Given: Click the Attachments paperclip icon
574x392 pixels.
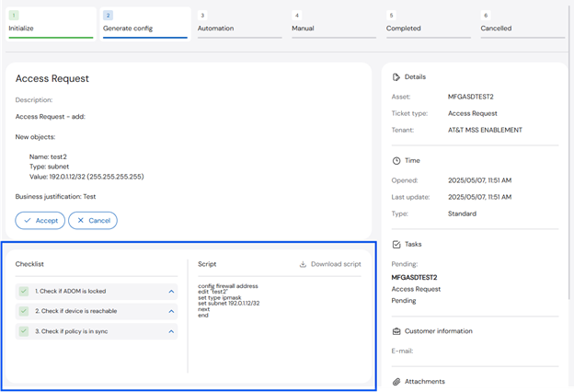Looking at the screenshot, I should pyautogui.click(x=396, y=382).
